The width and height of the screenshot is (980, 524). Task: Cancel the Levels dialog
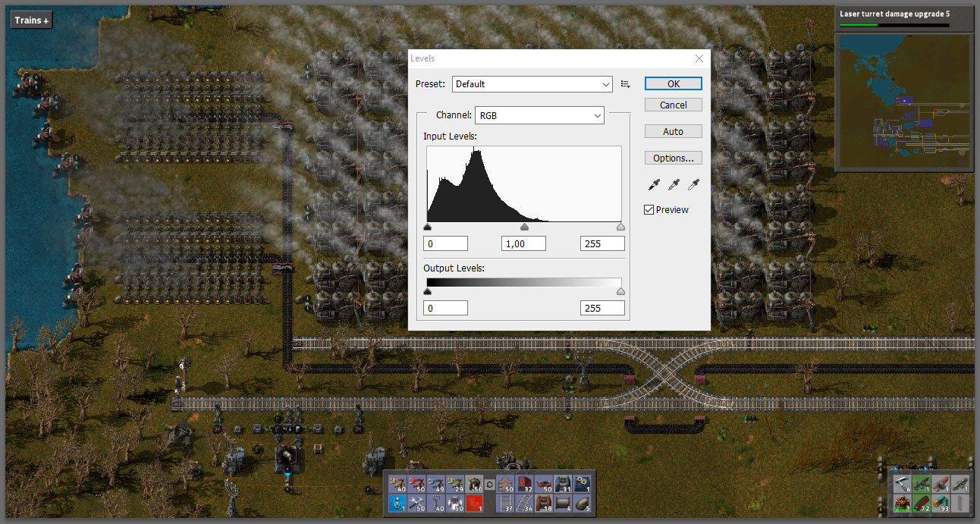click(674, 105)
